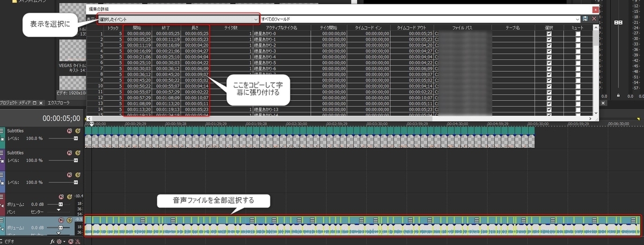Sort by the 長さ column header
The width and height of the screenshot is (644, 245).
point(194,27)
